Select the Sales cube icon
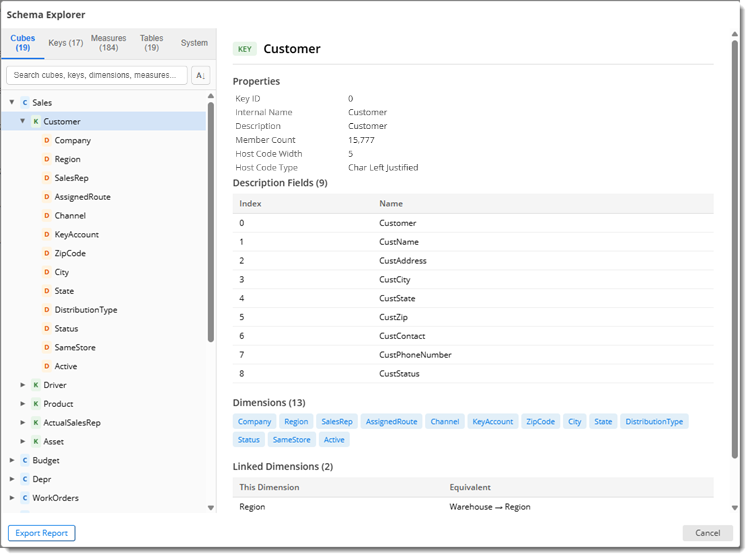Screen dimensions: 750x558 tap(25, 103)
